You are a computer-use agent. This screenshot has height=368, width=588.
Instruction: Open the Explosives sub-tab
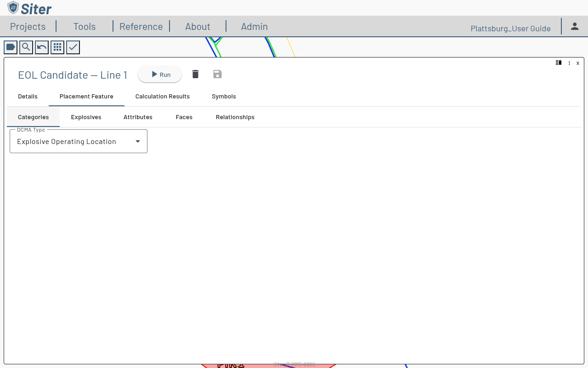click(86, 117)
